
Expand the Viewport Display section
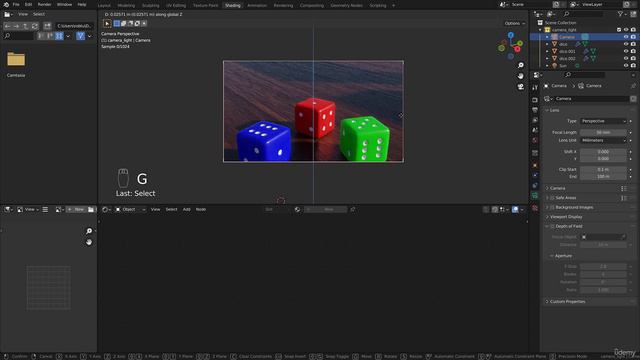coord(566,217)
